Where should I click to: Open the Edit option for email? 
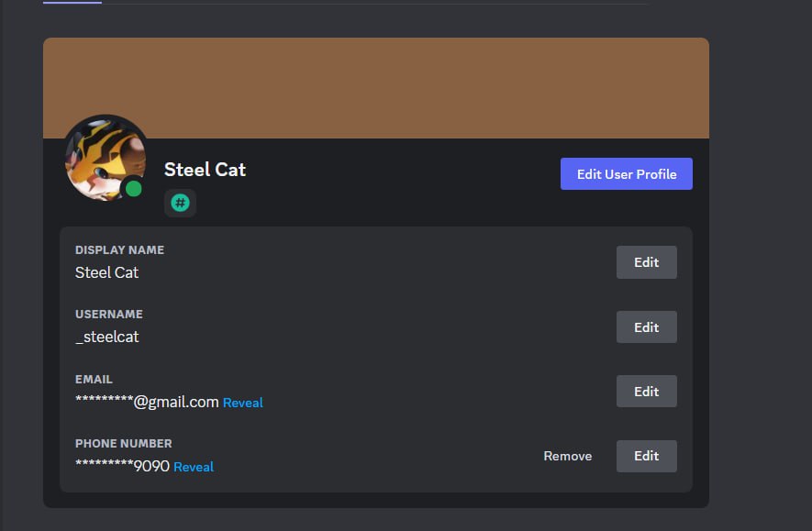click(x=646, y=392)
